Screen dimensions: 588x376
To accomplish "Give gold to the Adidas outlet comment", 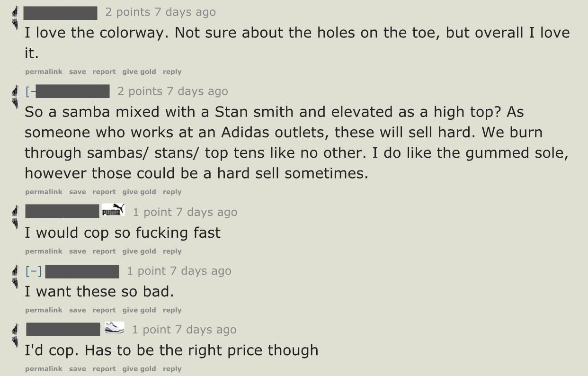I will (139, 192).
